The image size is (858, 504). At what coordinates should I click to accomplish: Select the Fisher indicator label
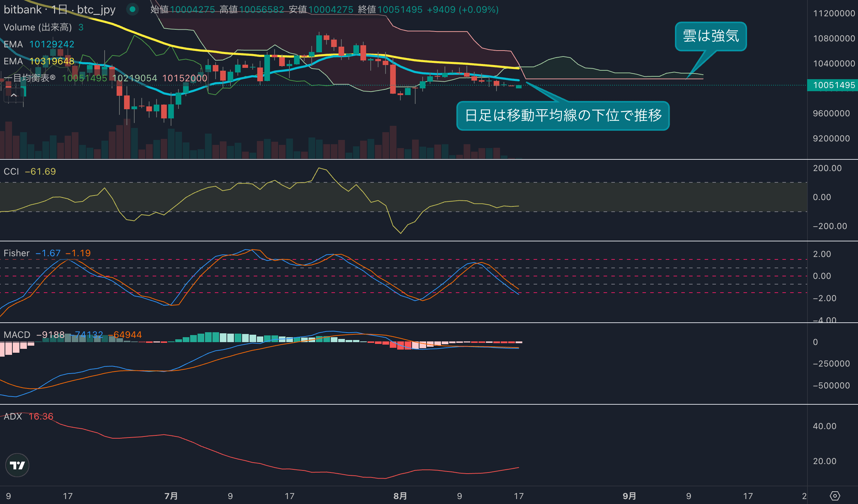coord(17,253)
